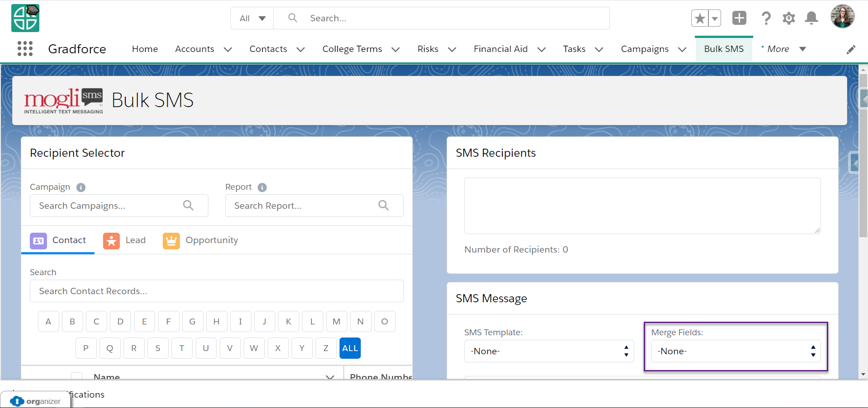Open the Accounts tab
The height and width of the screenshot is (408, 868).
[x=195, y=49]
